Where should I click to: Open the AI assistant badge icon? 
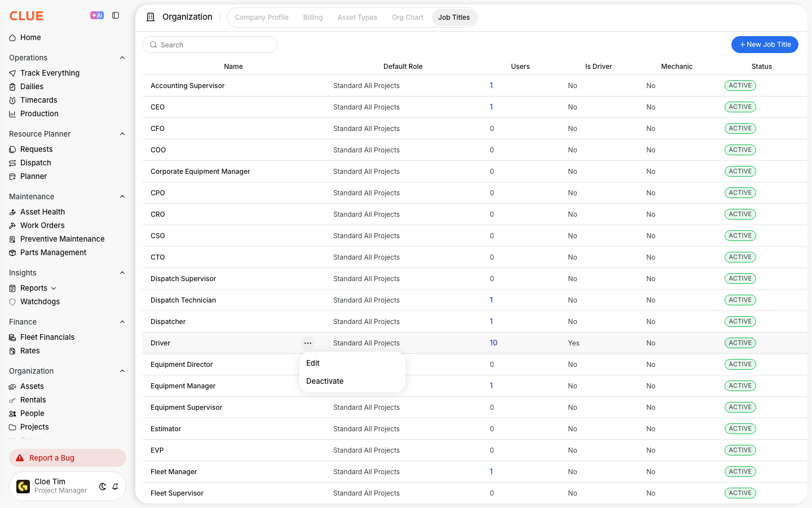(x=97, y=15)
